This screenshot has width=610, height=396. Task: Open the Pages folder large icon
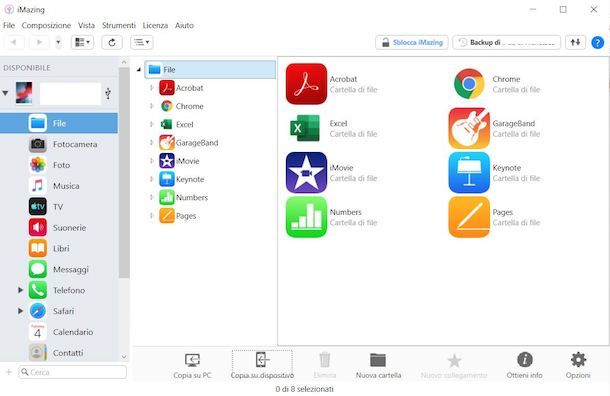(x=469, y=217)
